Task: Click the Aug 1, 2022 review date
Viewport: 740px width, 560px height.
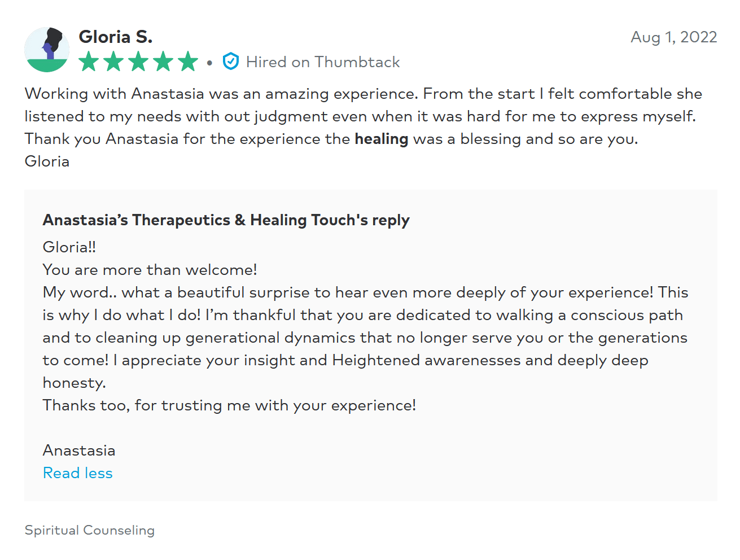Action: pyautogui.click(x=673, y=37)
